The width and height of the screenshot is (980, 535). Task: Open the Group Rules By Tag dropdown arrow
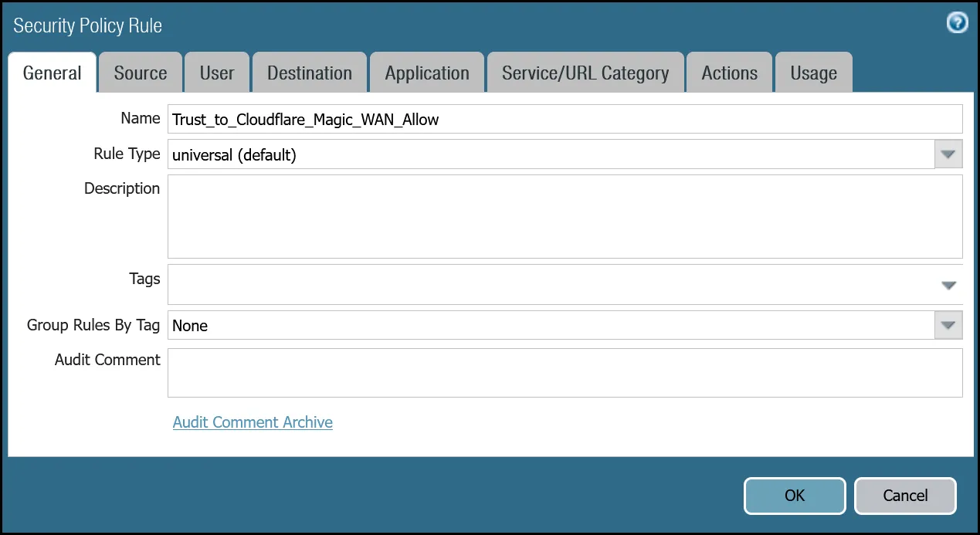948,325
